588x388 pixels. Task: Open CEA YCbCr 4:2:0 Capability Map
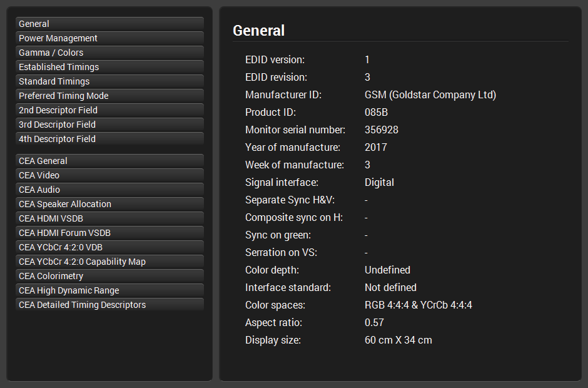coord(109,262)
